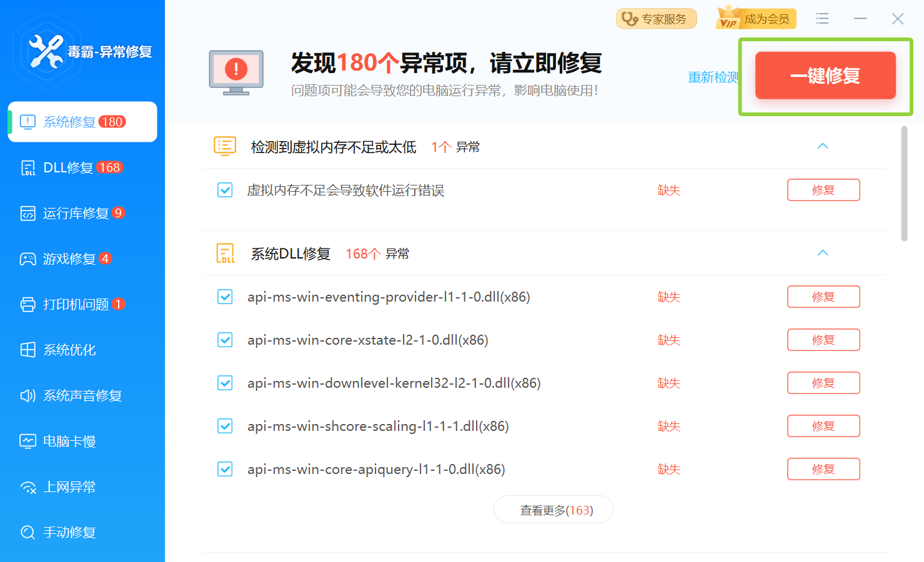924x562 pixels.
Task: Minimize the window
Action: coord(860,19)
